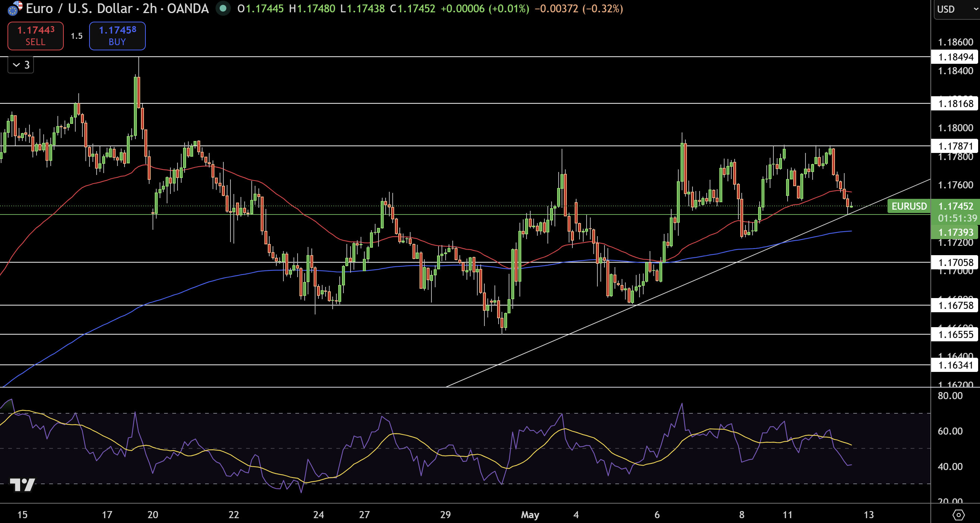Click the 1.16341 price level label
The image size is (980, 523).
click(x=954, y=366)
